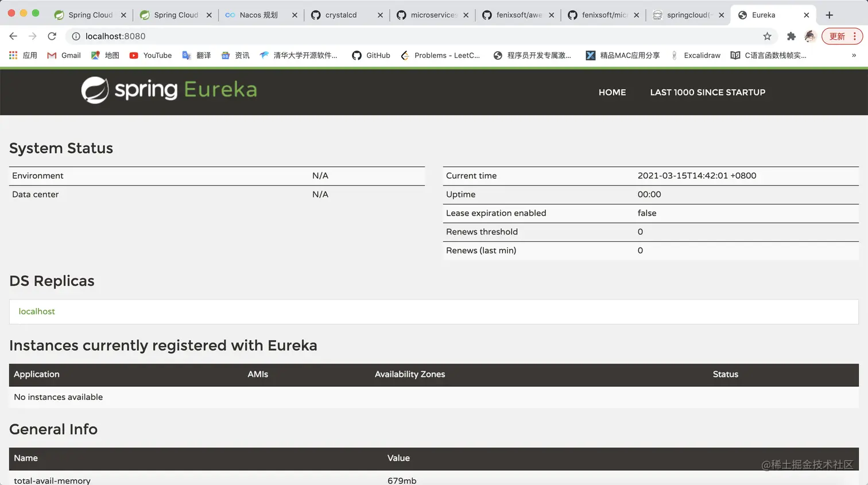Close the Eureka tab

(806, 15)
